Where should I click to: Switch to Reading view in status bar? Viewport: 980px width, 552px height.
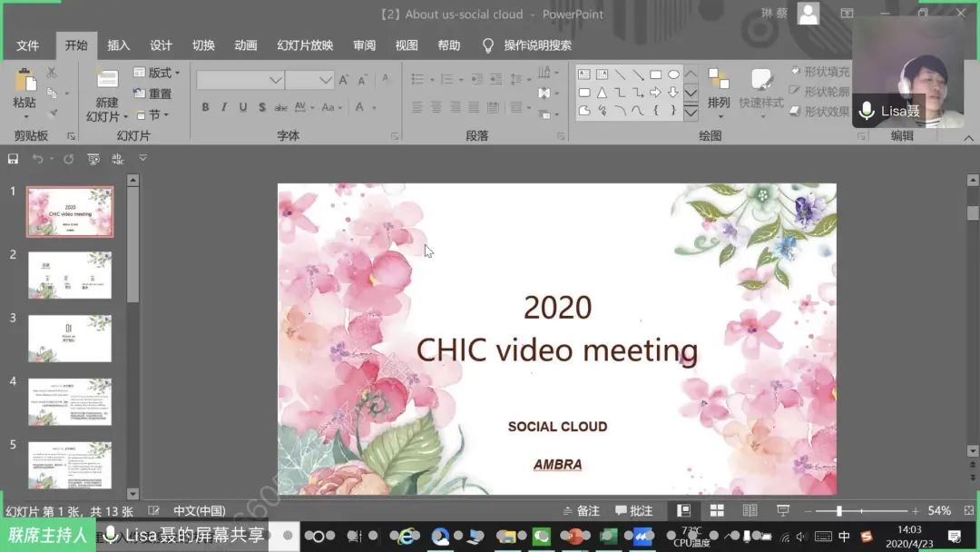750,511
